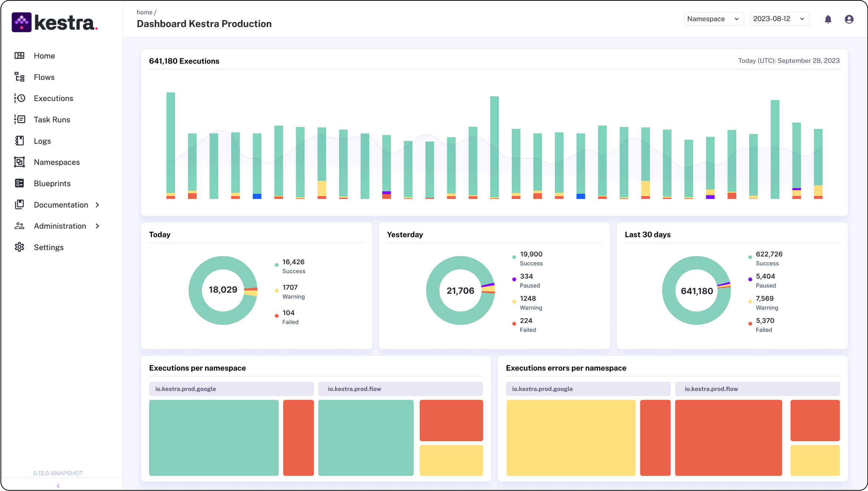Image resolution: width=868 pixels, height=491 pixels.
Task: Follow the home breadcrumb link
Action: click(x=144, y=12)
